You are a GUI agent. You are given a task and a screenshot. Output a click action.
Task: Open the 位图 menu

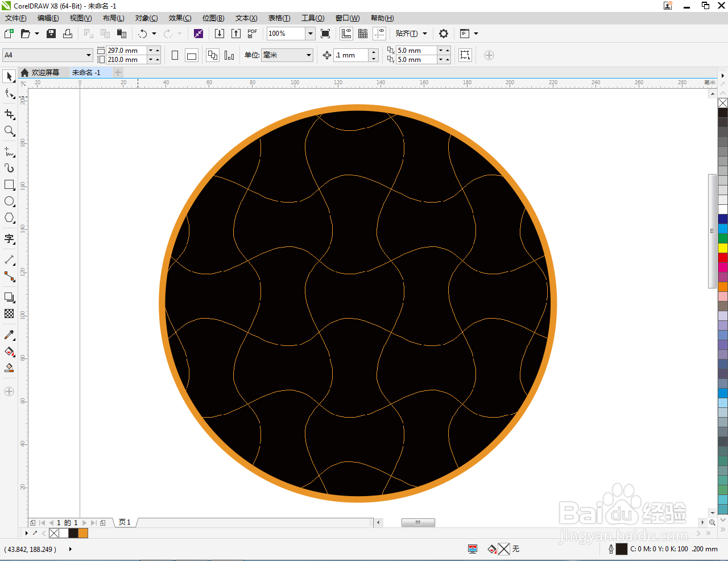[213, 18]
